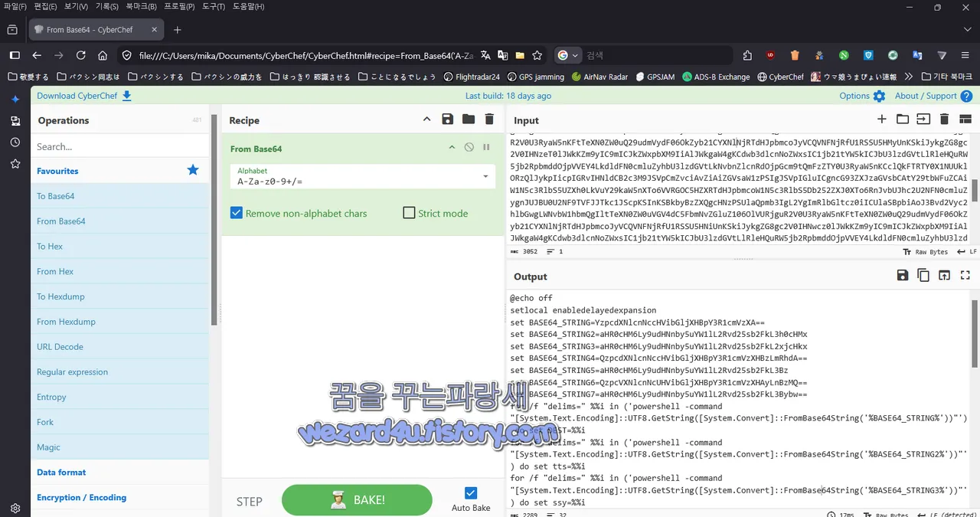The image size is (980, 517).
Task: Set breakpoint on From Base64 operation
Action: [486, 147]
